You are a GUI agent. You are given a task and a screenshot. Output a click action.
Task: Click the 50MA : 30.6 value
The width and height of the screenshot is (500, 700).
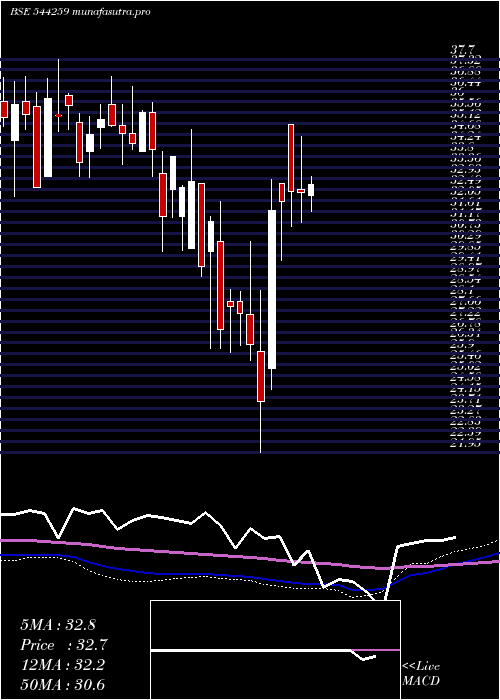(x=65, y=685)
